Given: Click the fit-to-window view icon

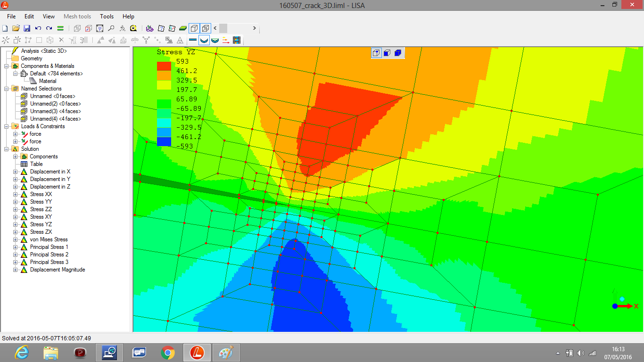Looking at the screenshot, I should pos(99,28).
